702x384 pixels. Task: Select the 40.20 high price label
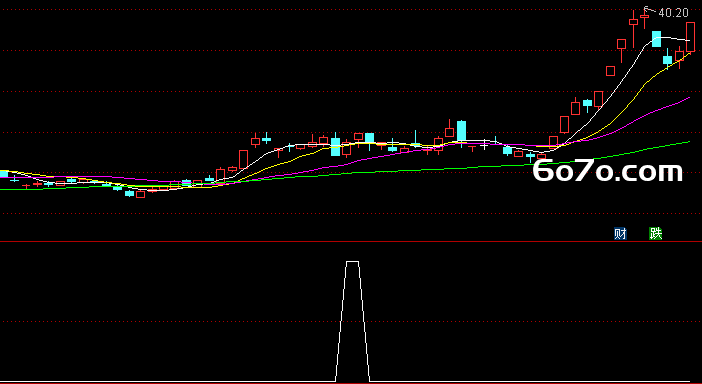(x=673, y=13)
